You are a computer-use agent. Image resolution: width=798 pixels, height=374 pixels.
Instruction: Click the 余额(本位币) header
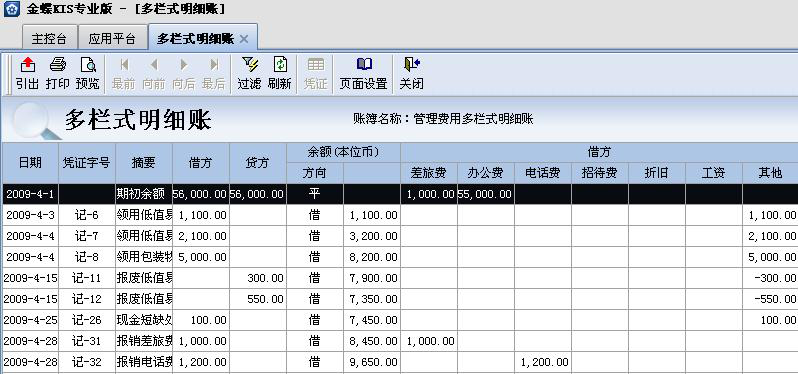tap(344, 153)
